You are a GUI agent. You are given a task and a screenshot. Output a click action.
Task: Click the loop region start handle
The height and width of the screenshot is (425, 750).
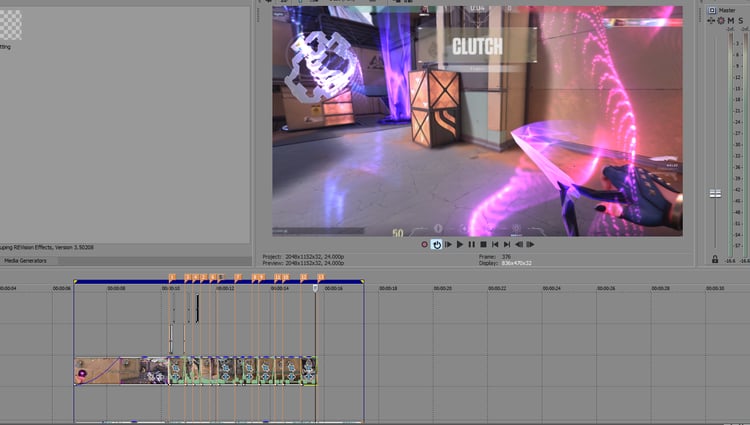click(x=75, y=282)
